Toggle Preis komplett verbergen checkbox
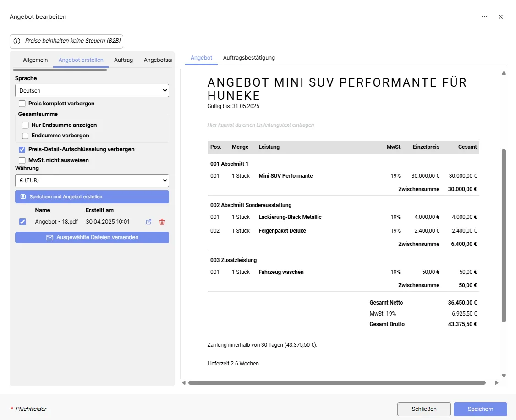 (x=22, y=104)
